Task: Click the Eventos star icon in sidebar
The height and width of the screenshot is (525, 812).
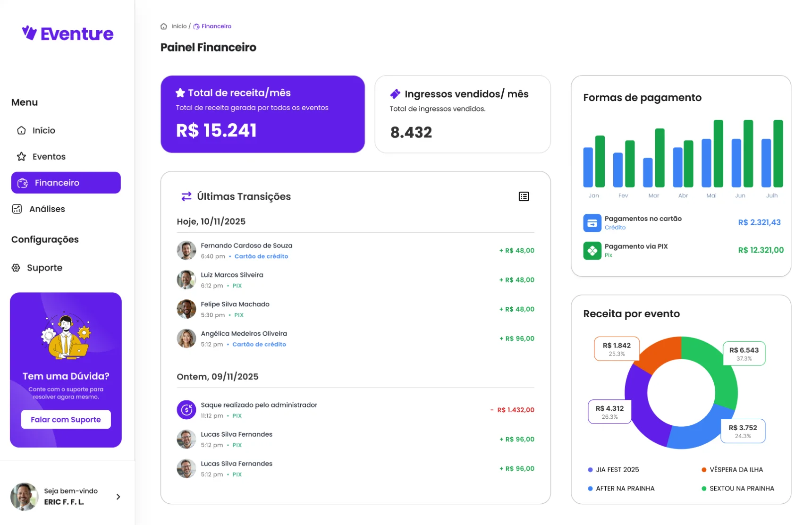Action: coord(21,156)
